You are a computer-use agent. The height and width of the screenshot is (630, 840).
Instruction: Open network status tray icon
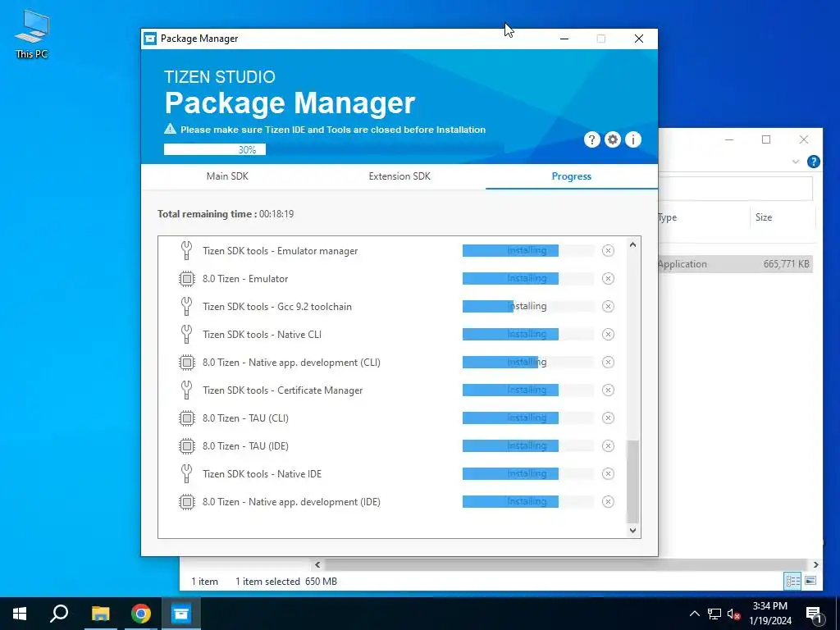714,614
